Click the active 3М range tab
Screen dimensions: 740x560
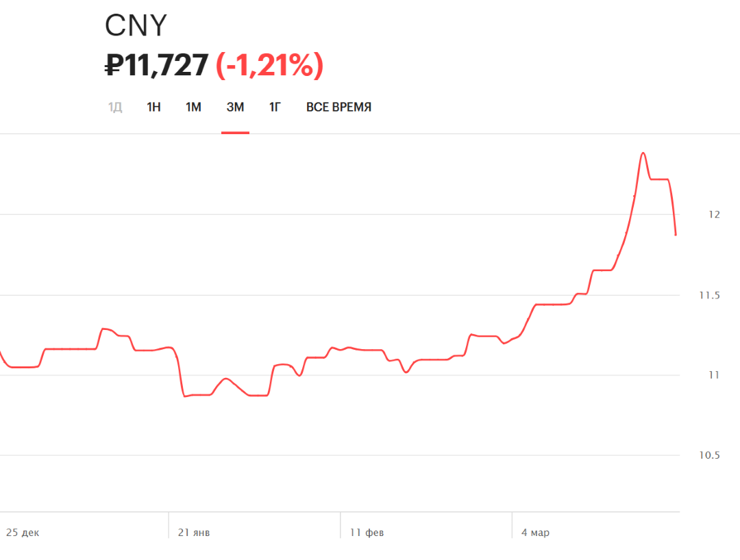[x=235, y=107]
